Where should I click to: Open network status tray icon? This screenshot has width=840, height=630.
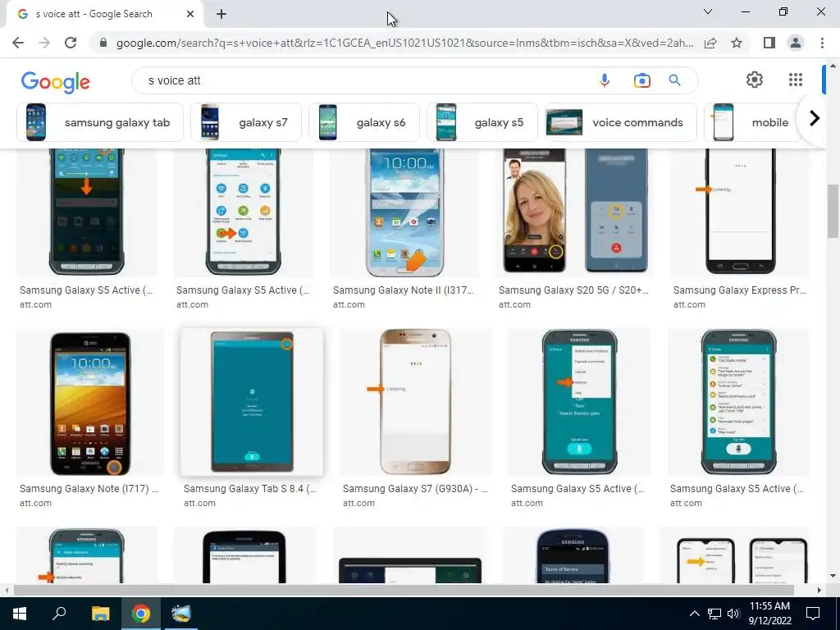tap(714, 614)
